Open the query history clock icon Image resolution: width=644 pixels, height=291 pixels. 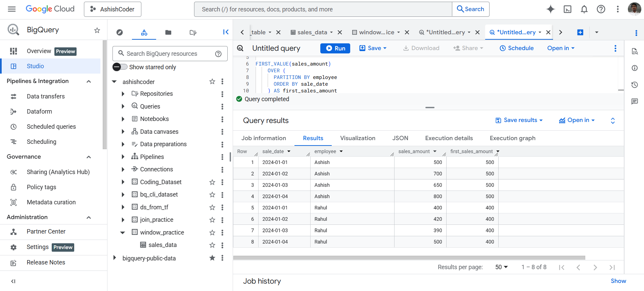coord(635,85)
